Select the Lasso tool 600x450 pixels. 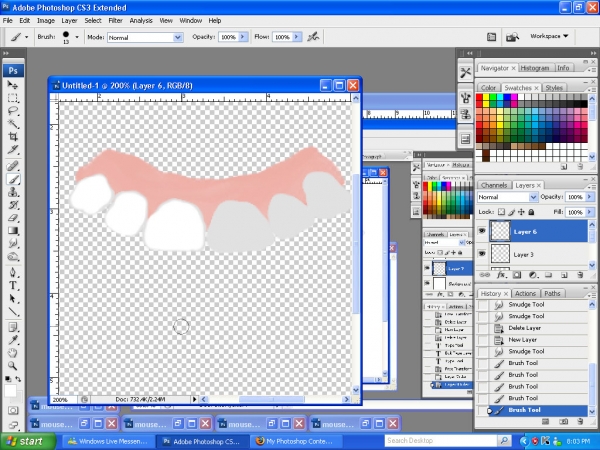(x=13, y=111)
